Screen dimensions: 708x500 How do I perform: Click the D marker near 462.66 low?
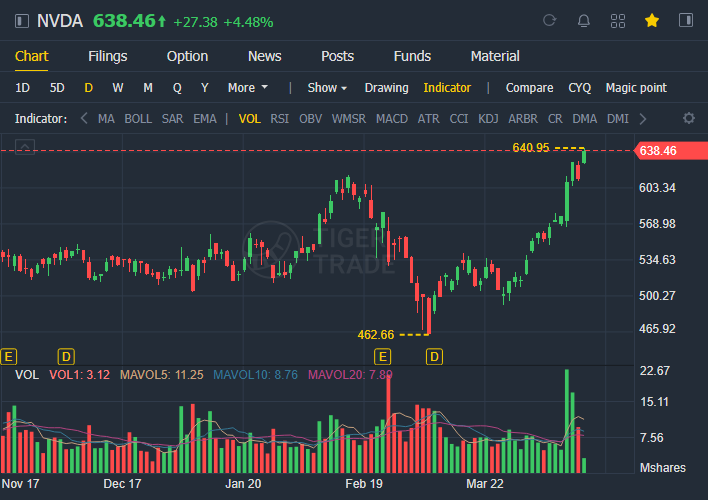coord(434,357)
